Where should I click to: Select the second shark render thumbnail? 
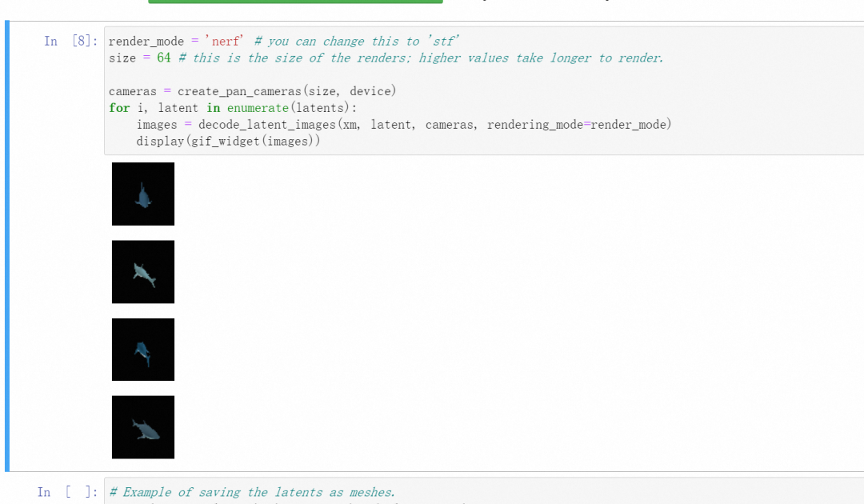[x=142, y=271]
